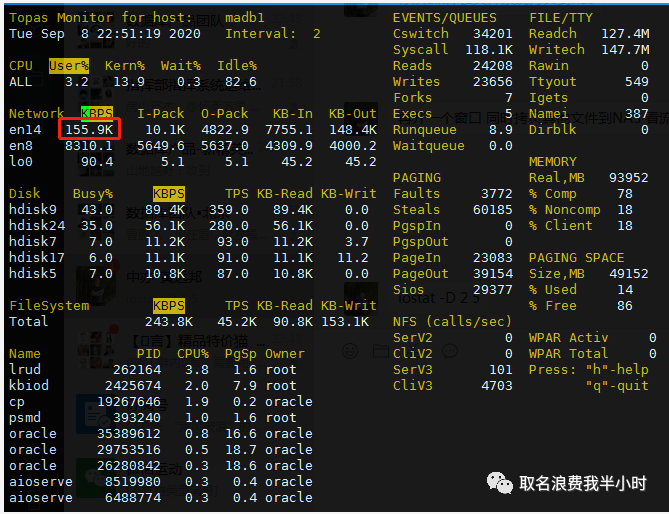Viewport: 669px width, 514px height.
Task: Click the faint folder icon behind the terminal
Action: (x=381, y=351)
